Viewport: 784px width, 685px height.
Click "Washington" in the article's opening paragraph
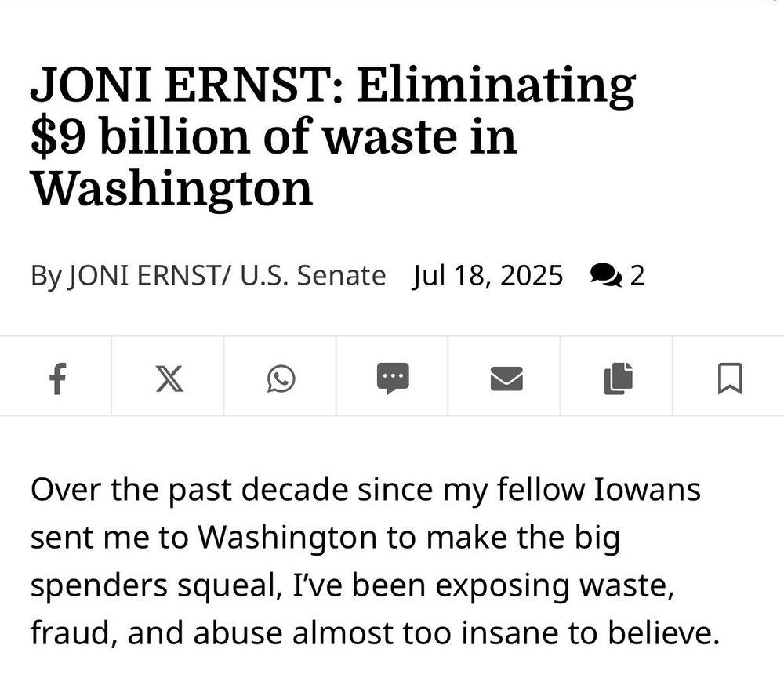tap(288, 538)
